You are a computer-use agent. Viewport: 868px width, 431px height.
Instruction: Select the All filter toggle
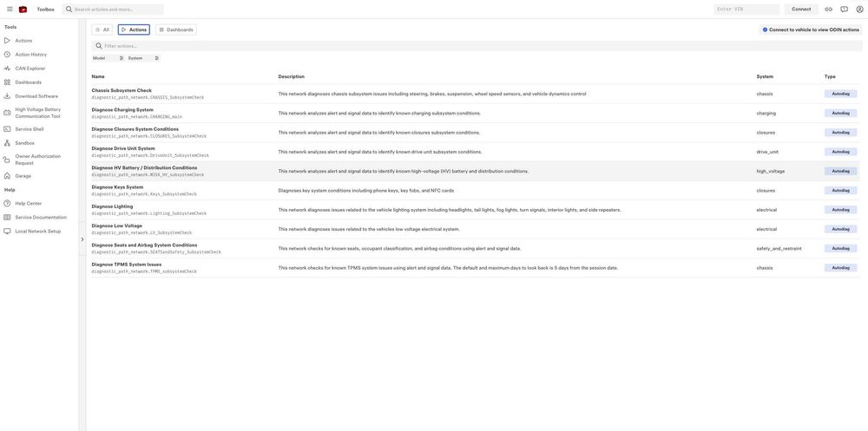[x=102, y=29]
